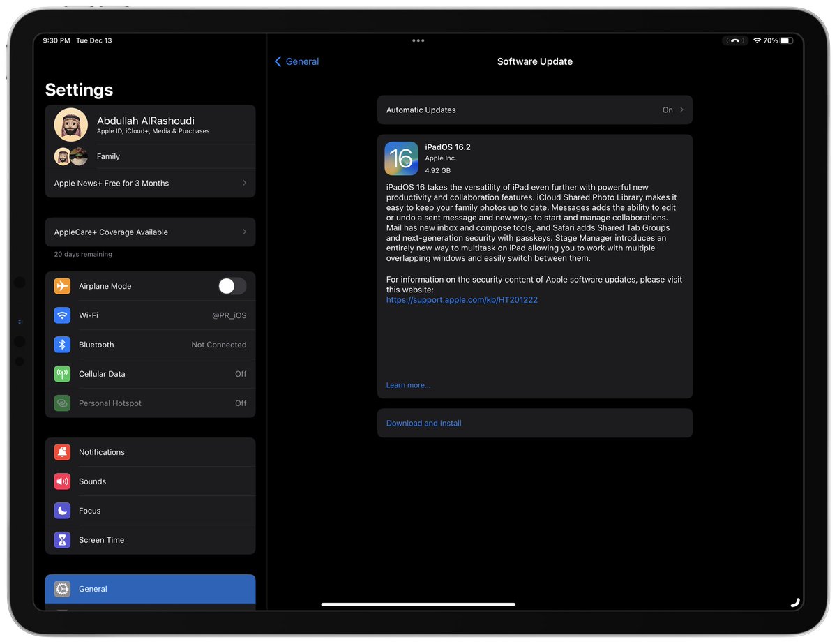Tap the Personal Hotspot link icon
The image size is (837, 644).
(62, 403)
